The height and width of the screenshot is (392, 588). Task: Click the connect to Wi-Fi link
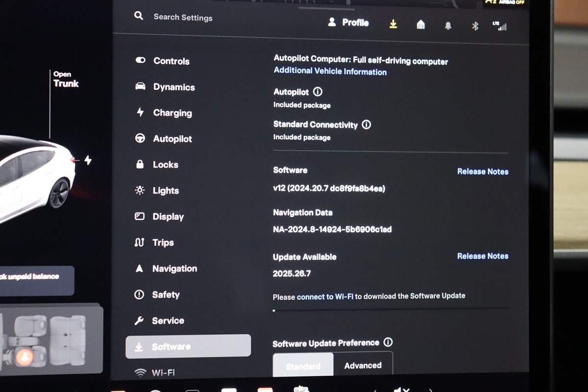[325, 296]
